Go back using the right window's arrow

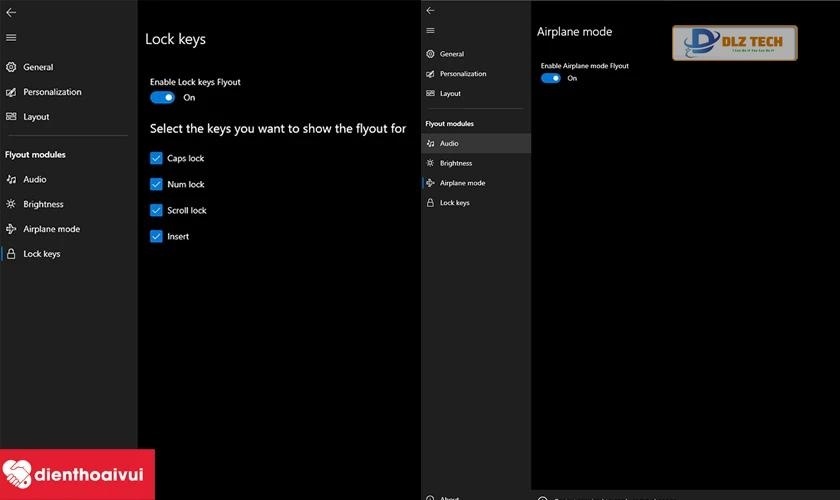click(x=430, y=10)
